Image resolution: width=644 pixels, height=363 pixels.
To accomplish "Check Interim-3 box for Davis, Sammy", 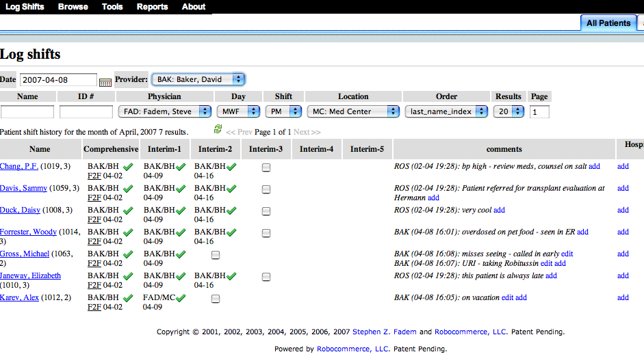I will 266,189.
